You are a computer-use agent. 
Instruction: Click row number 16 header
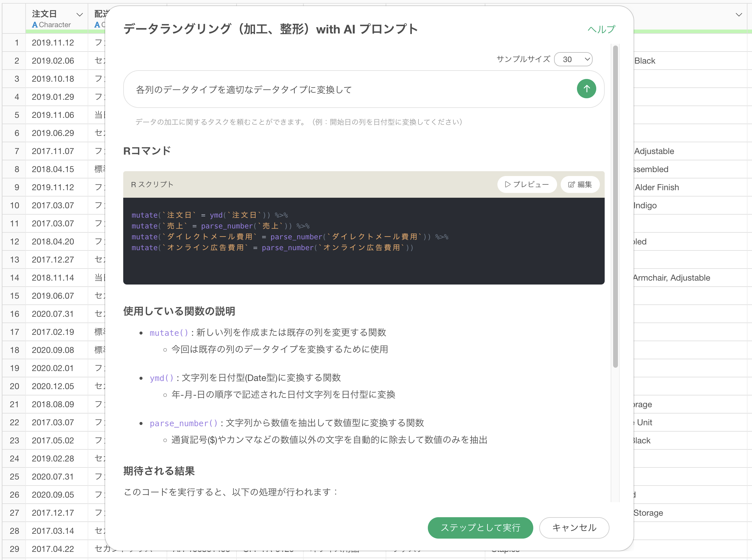(14, 314)
